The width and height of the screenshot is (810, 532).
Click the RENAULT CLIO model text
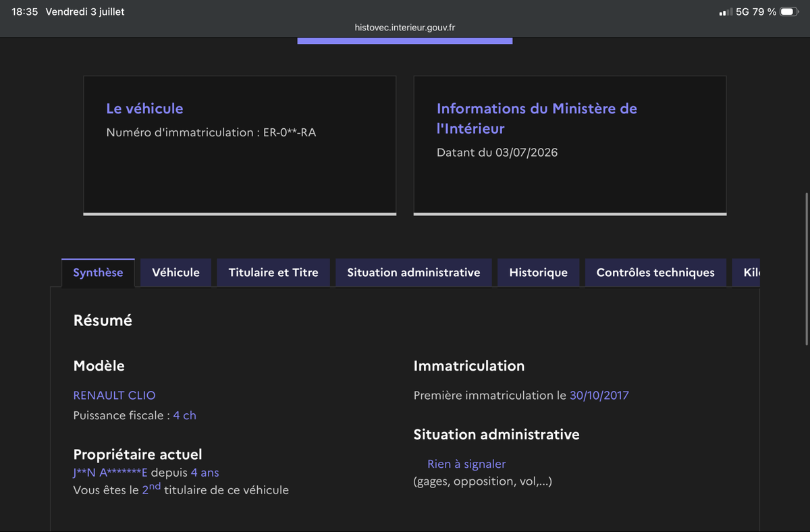coord(114,395)
